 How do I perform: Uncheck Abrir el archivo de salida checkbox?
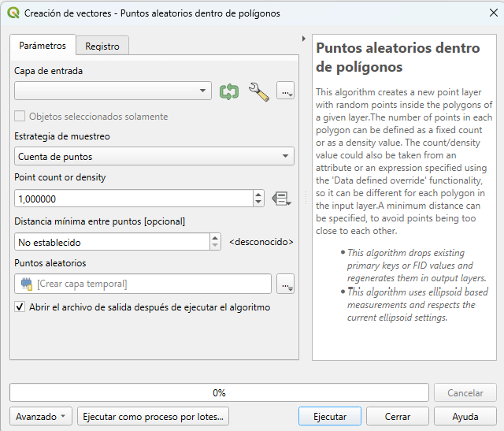point(20,307)
